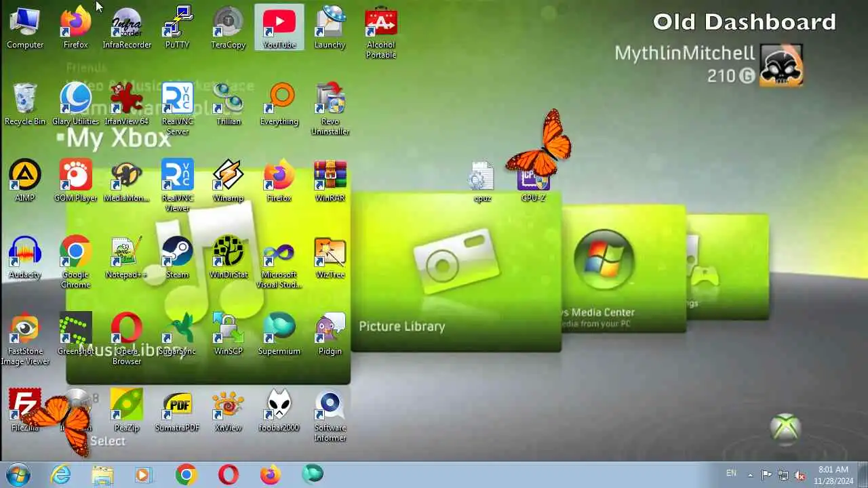Open the PeaZip shortcut
868x488 pixels.
click(127, 411)
